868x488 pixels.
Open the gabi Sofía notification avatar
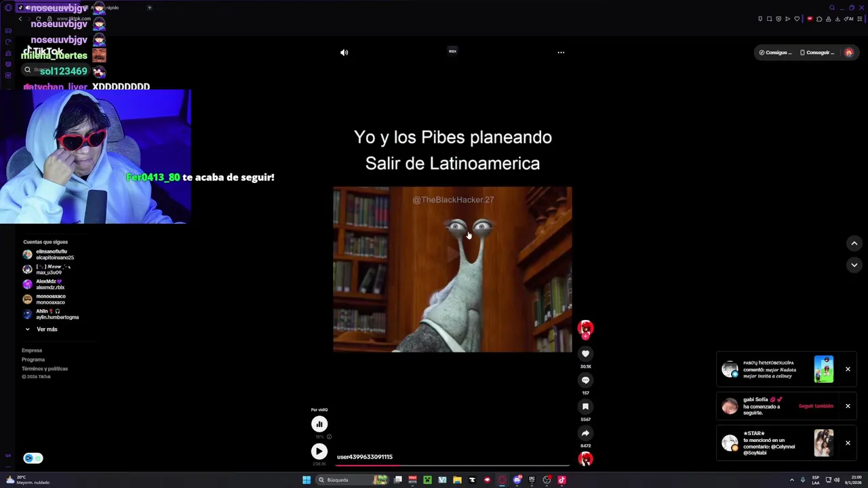click(730, 406)
